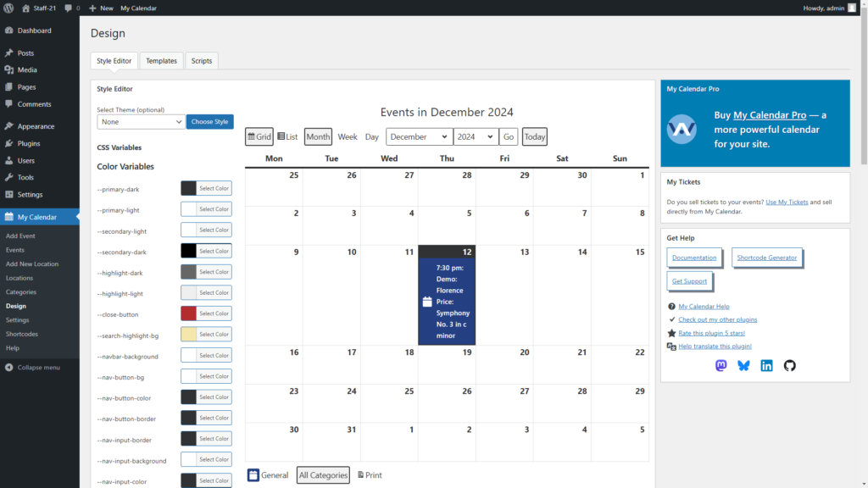Open the Select Theme dropdown
The image size is (868, 488).
[x=141, y=121]
